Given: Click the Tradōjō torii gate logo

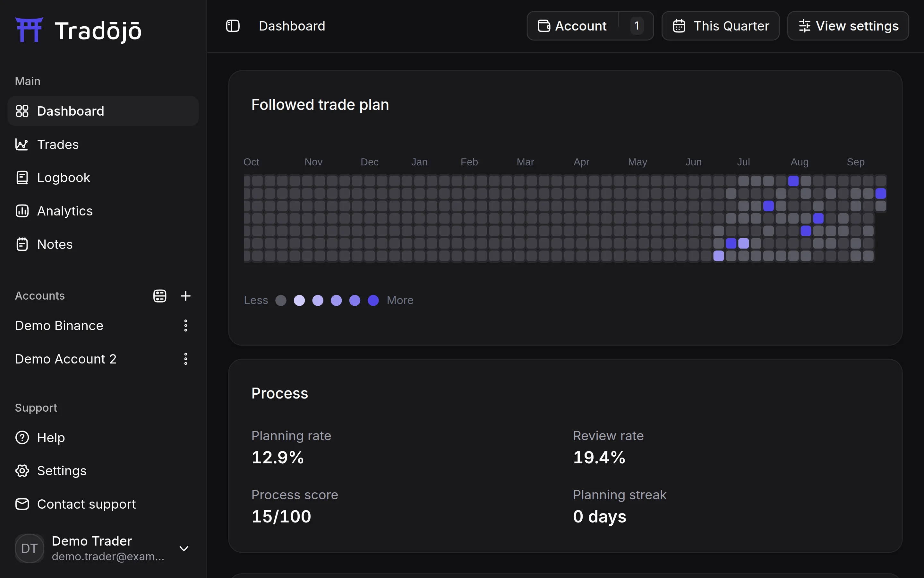Looking at the screenshot, I should (29, 30).
